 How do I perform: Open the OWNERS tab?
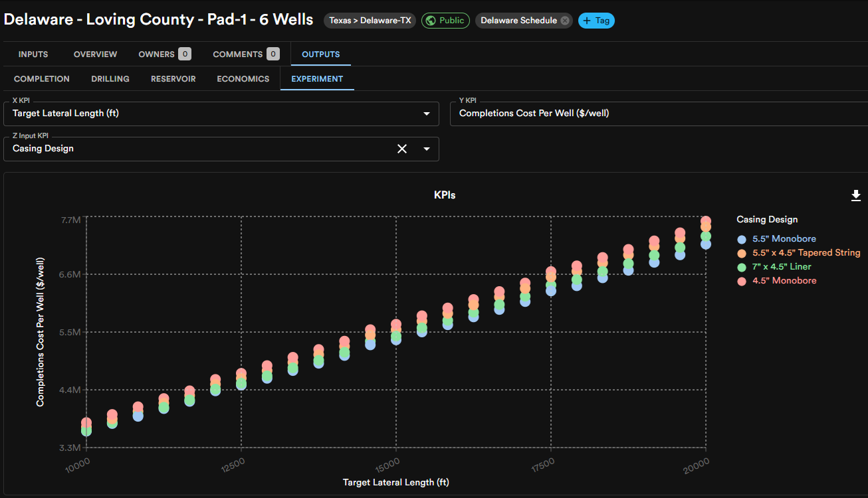pyautogui.click(x=164, y=54)
